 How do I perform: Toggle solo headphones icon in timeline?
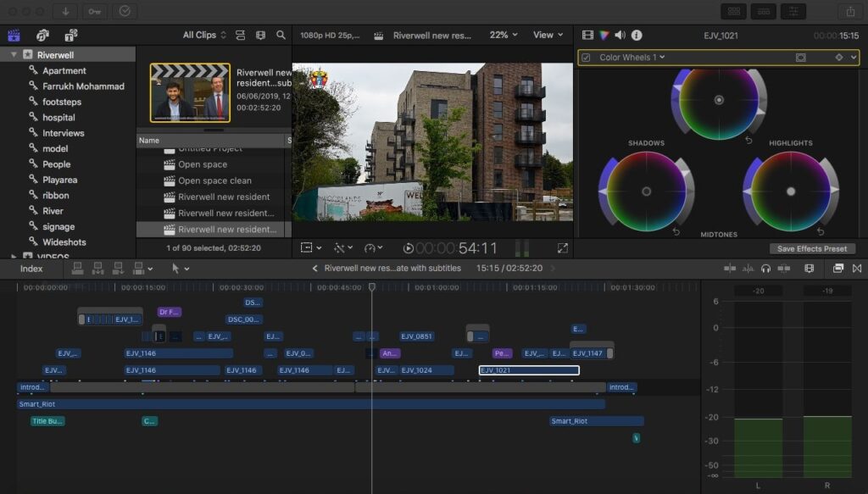(x=765, y=269)
